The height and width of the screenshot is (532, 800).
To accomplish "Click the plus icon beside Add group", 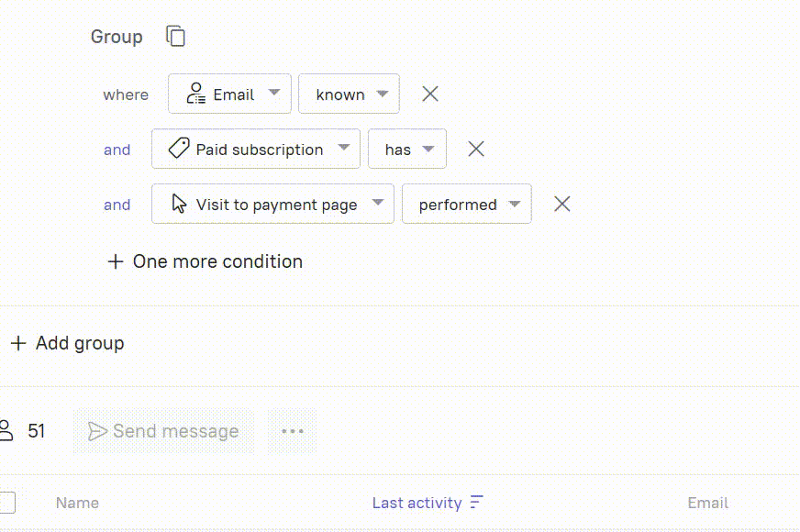I will 18,343.
